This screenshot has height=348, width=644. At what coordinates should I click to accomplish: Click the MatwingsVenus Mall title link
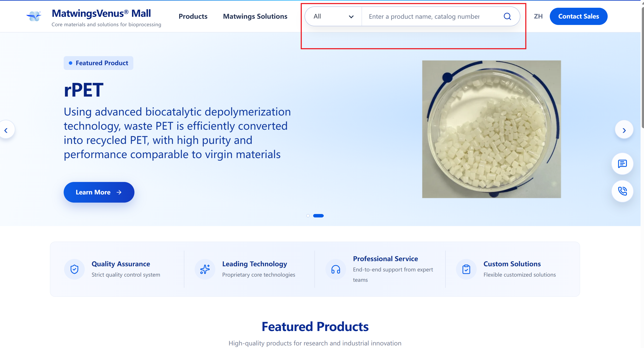tap(101, 14)
